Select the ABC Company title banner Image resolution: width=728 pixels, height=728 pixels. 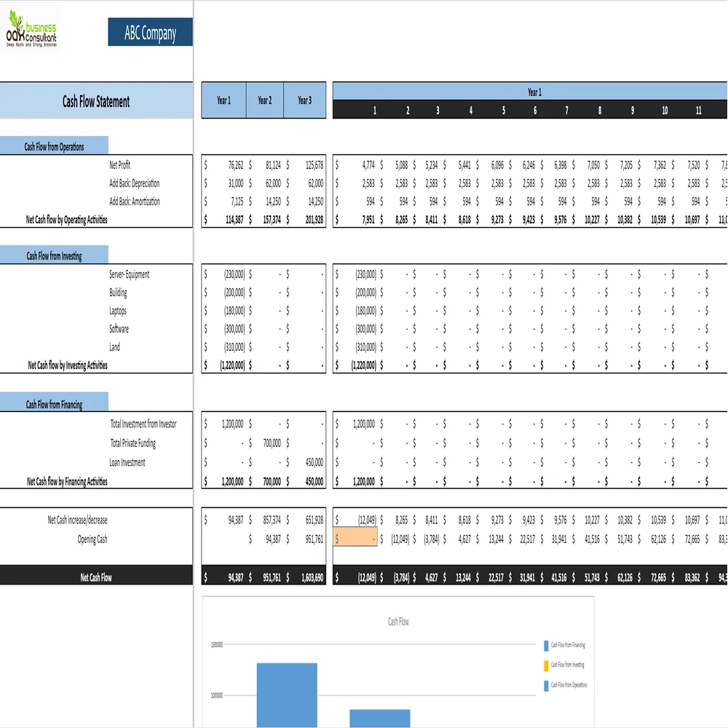coord(150,32)
